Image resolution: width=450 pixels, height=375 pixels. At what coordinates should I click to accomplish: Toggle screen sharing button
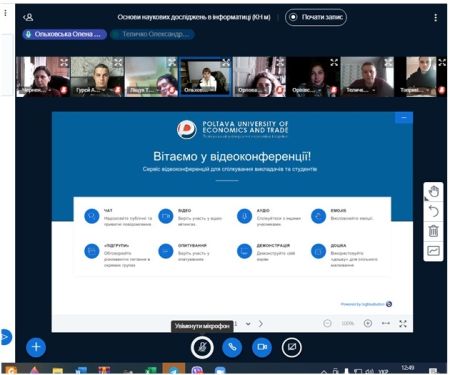tap(292, 347)
